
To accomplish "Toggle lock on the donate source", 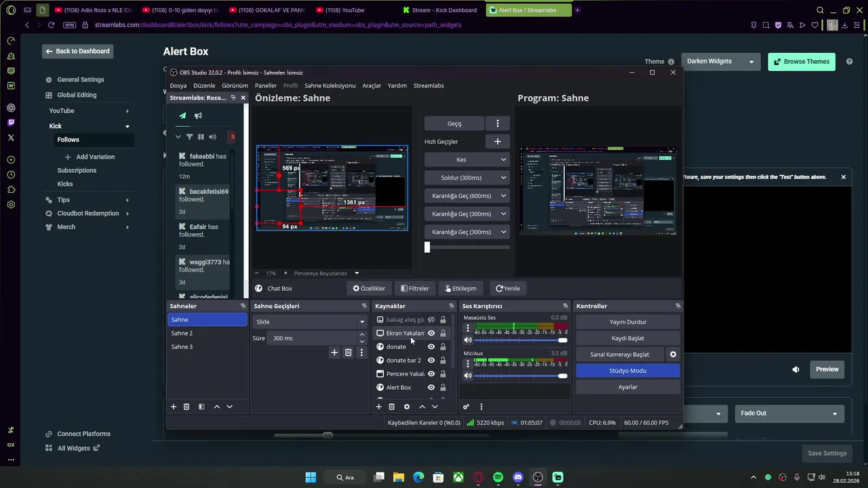I will pyautogui.click(x=443, y=347).
